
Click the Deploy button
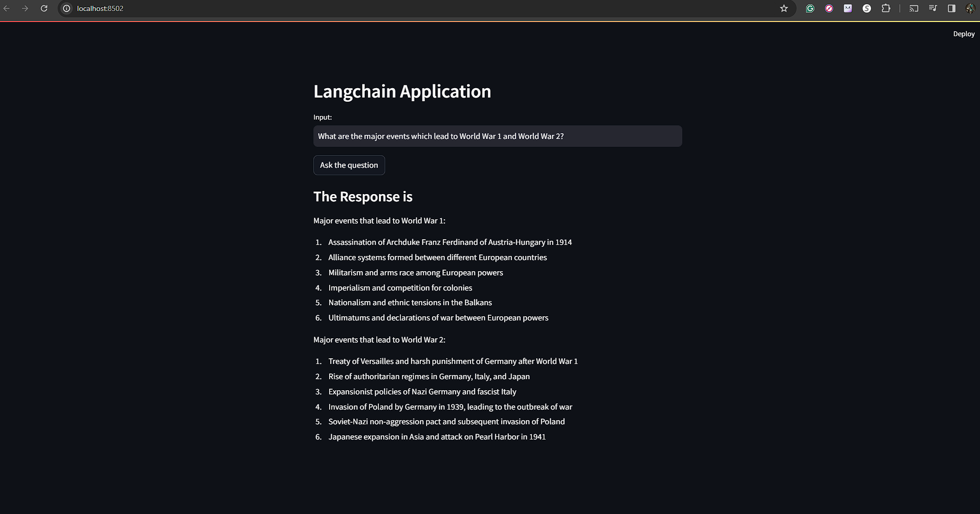click(964, 34)
